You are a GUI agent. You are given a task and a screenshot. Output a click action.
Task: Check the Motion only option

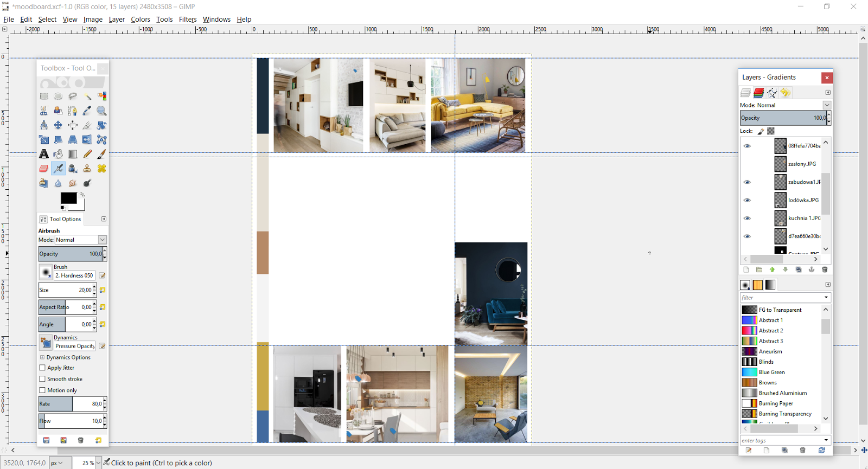pos(42,390)
